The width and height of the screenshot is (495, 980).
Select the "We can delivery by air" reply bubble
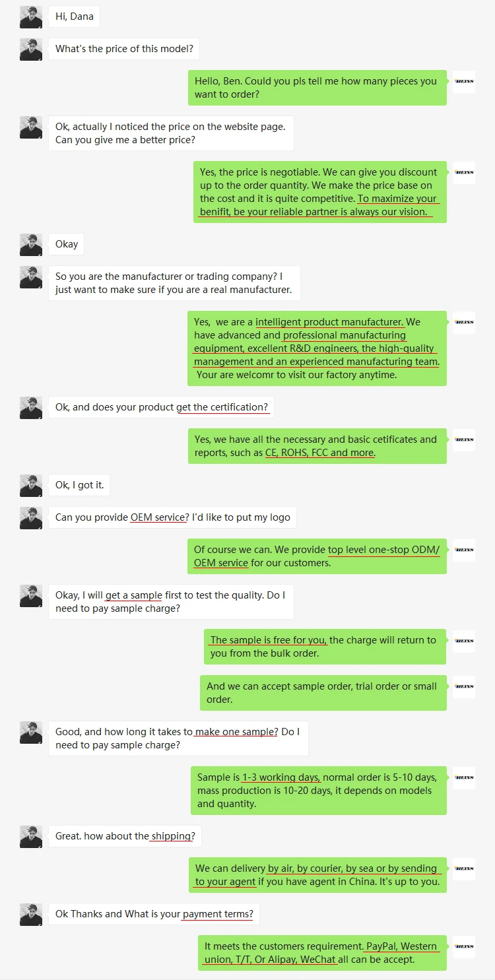click(317, 875)
